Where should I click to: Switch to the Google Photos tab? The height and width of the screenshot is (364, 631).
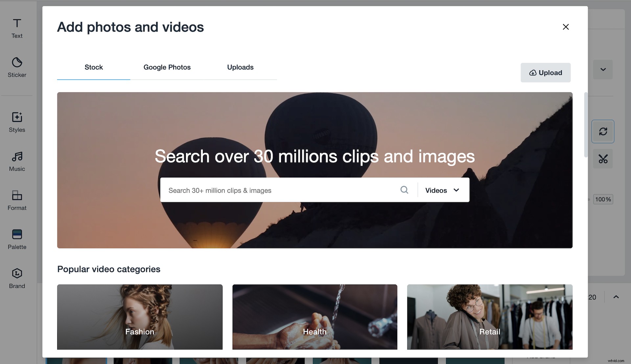[x=167, y=67]
